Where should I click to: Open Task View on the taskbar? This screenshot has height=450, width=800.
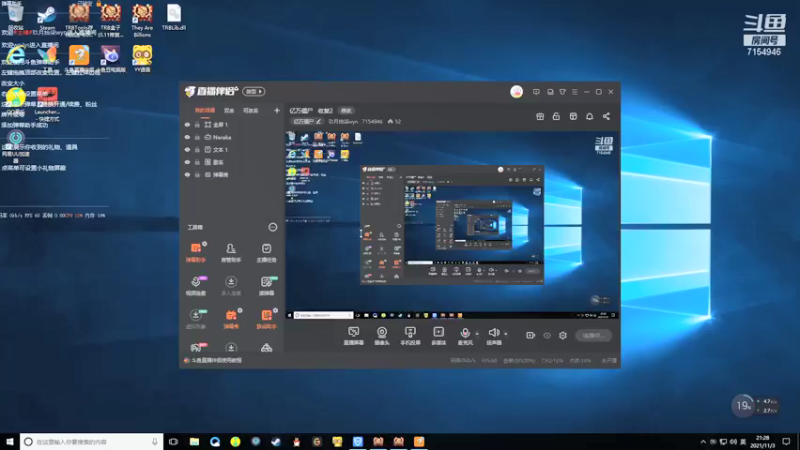point(173,441)
